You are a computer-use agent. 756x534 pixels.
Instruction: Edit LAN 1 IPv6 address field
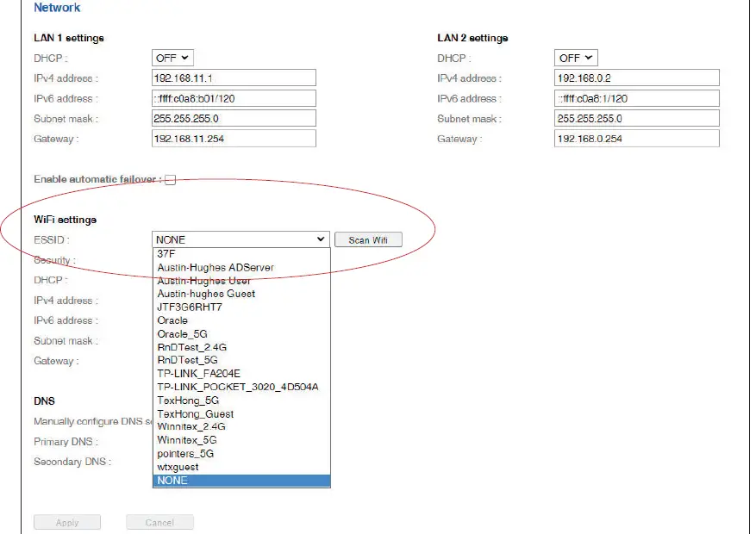pos(234,98)
